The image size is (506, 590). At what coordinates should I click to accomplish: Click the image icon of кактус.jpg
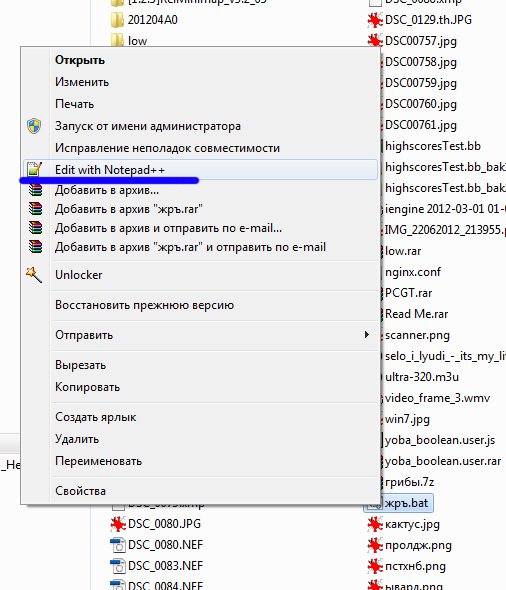[x=375, y=524]
